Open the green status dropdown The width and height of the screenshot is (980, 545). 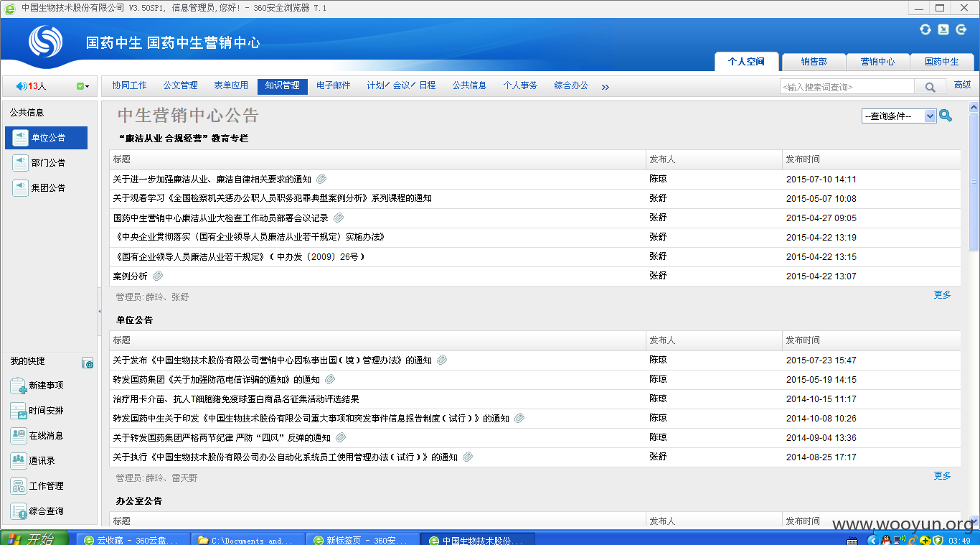(x=83, y=86)
